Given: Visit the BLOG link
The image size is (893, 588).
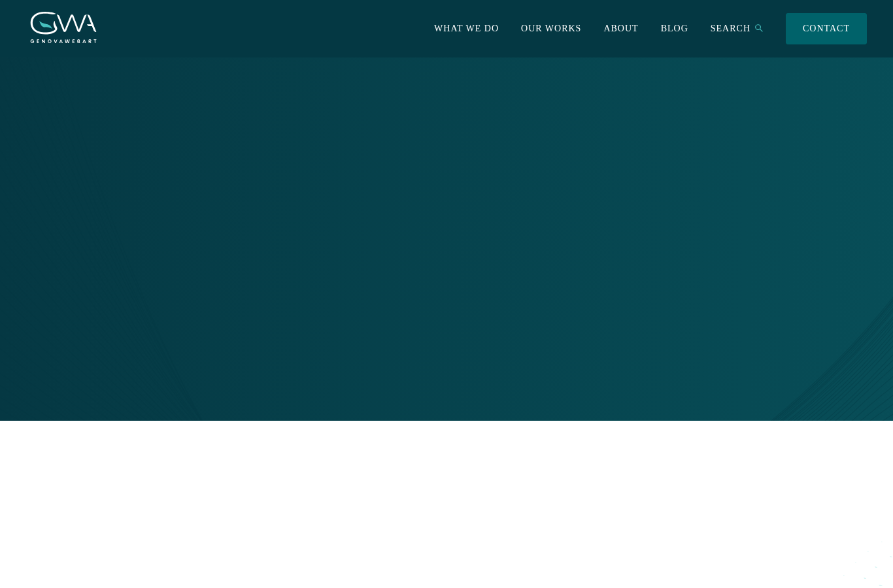Looking at the screenshot, I should point(674,28).
